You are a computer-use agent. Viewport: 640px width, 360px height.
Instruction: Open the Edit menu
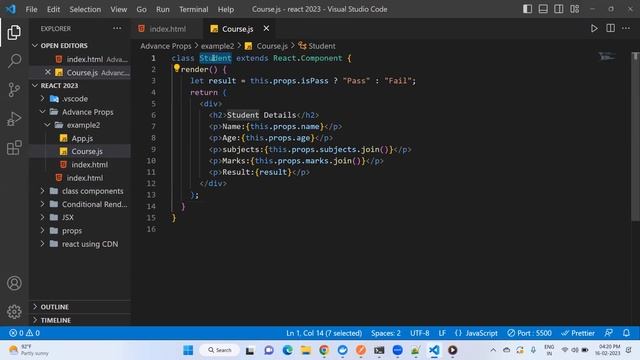pyautogui.click(x=53, y=9)
